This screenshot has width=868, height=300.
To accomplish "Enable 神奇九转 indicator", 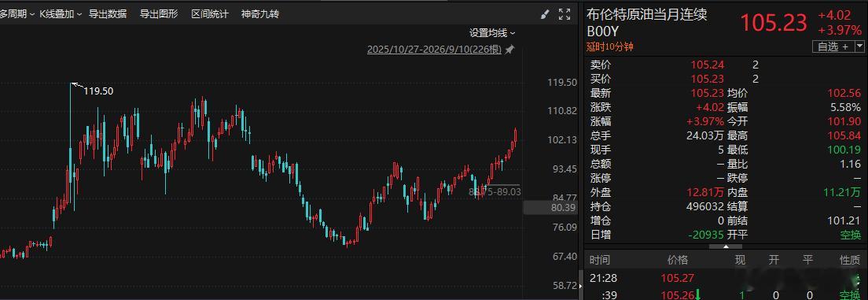I will coord(260,14).
